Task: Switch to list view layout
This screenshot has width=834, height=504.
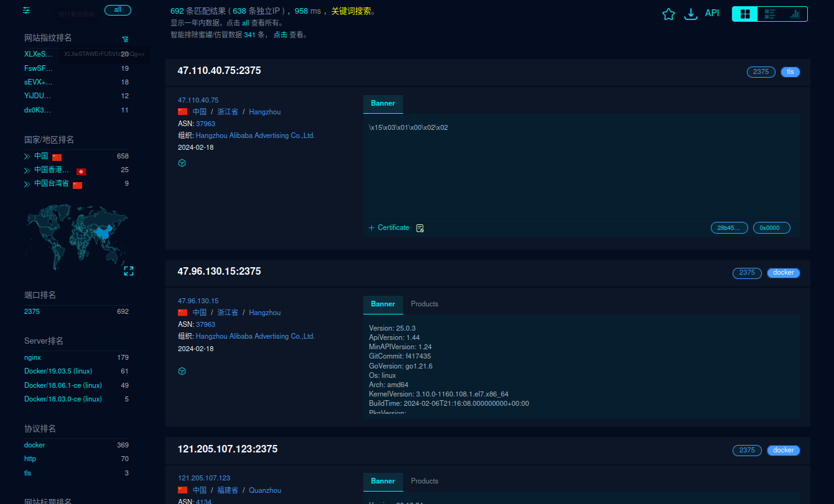Action: pos(770,14)
